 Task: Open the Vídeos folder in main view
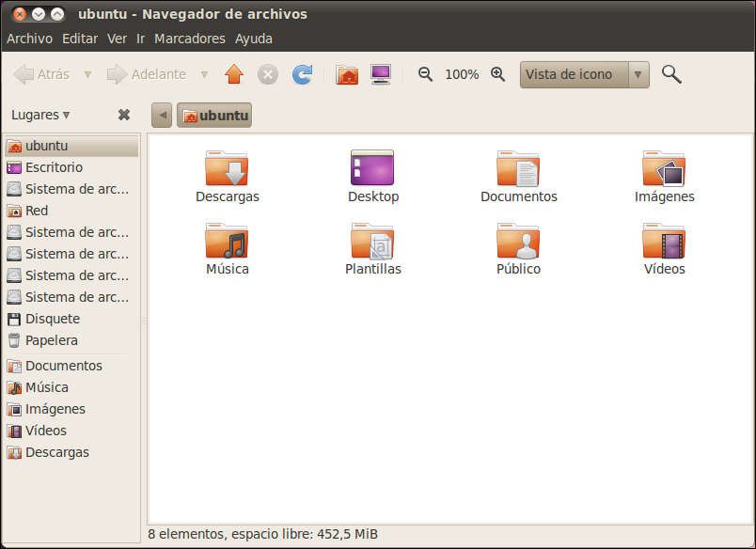pos(664,241)
